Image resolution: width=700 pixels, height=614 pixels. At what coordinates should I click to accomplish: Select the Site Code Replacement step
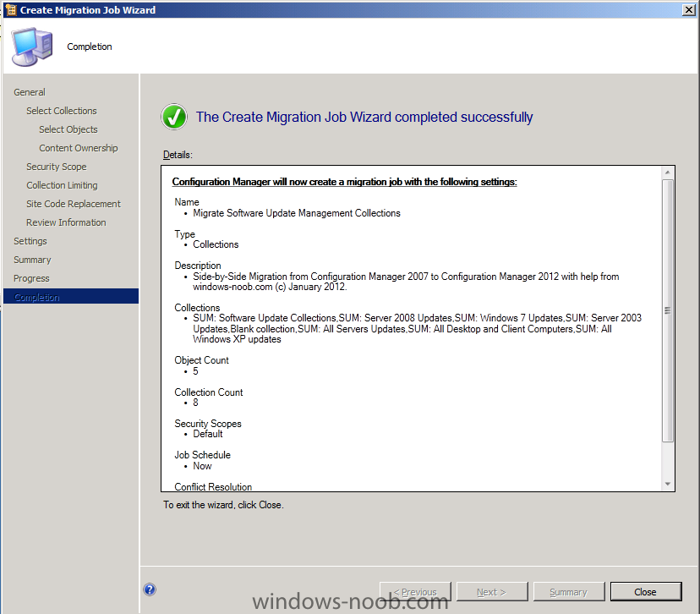click(x=74, y=204)
